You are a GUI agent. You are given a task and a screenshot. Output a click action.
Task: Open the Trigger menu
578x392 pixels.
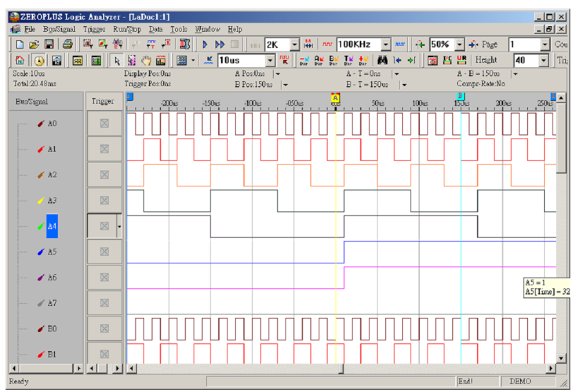[94, 29]
